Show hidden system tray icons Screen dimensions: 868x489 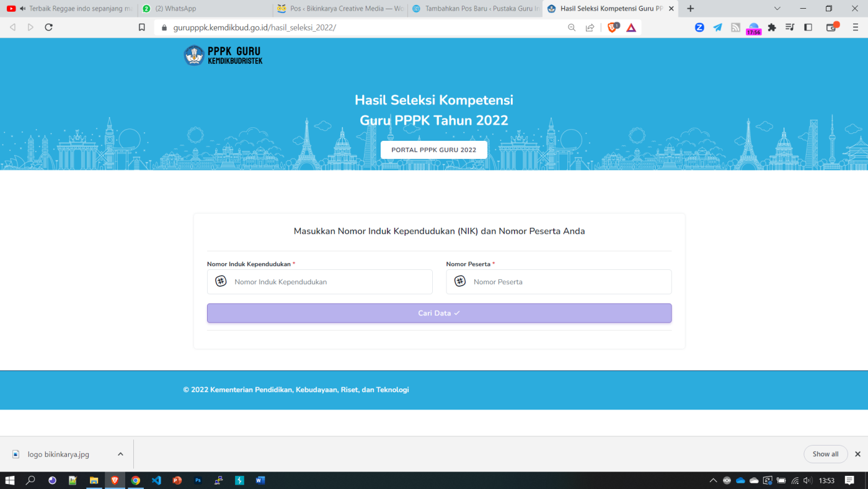coord(713,480)
